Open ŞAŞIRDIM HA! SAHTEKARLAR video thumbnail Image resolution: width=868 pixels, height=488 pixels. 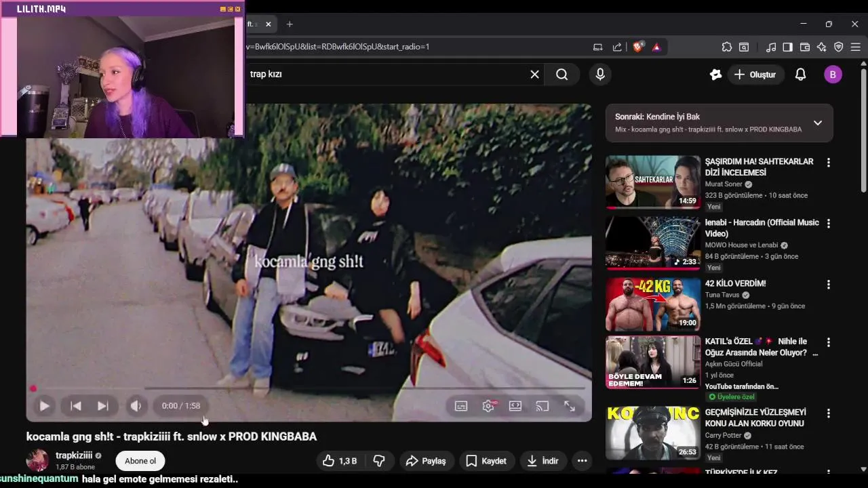click(x=653, y=182)
